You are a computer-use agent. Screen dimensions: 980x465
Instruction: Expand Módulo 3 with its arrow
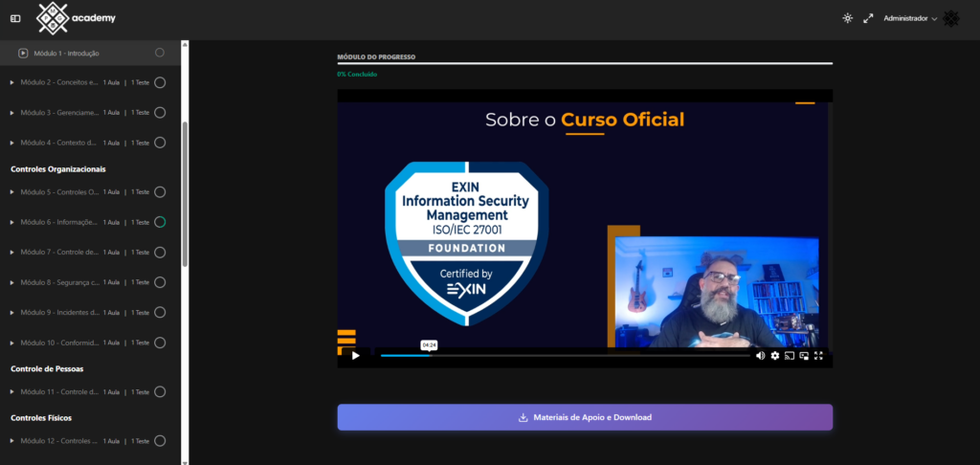click(12, 113)
